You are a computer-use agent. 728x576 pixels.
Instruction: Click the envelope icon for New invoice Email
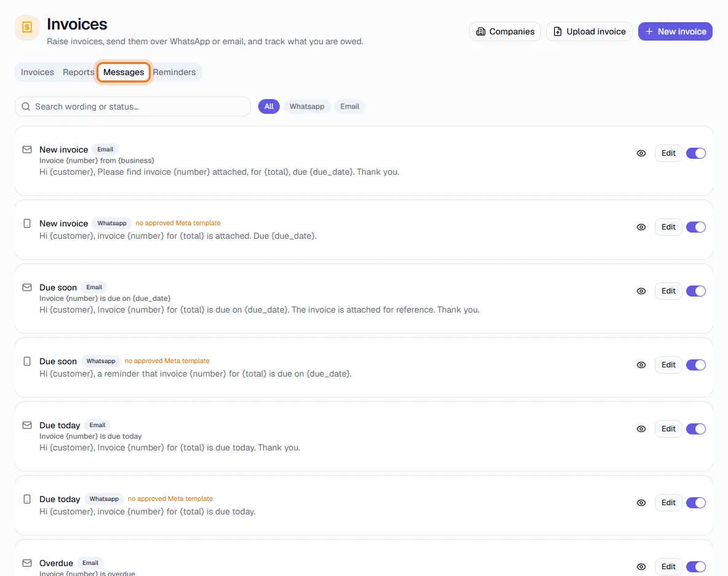[x=27, y=150]
